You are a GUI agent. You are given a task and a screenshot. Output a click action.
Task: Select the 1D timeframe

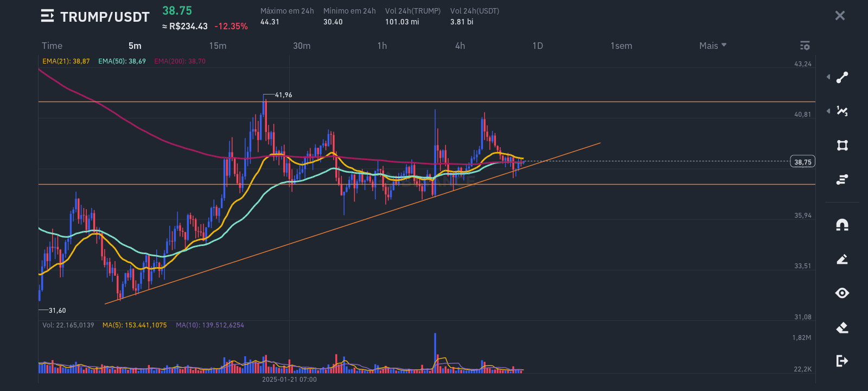[538, 46]
